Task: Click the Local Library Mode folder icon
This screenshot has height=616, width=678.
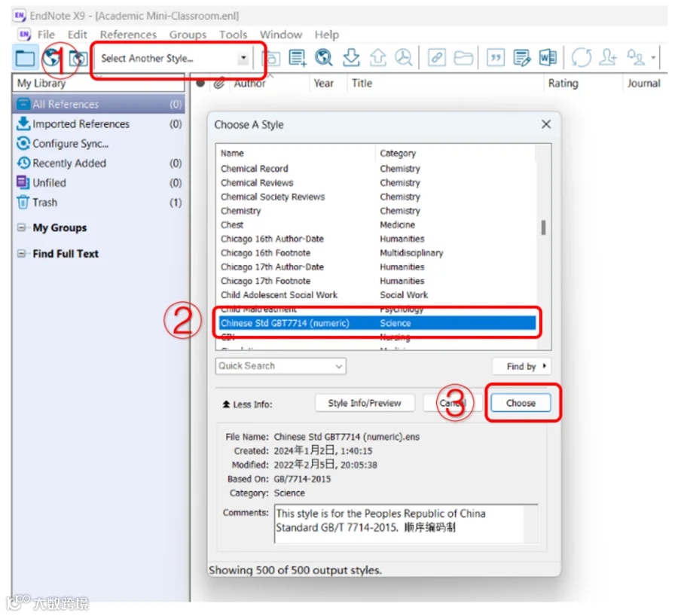Action: [25, 58]
